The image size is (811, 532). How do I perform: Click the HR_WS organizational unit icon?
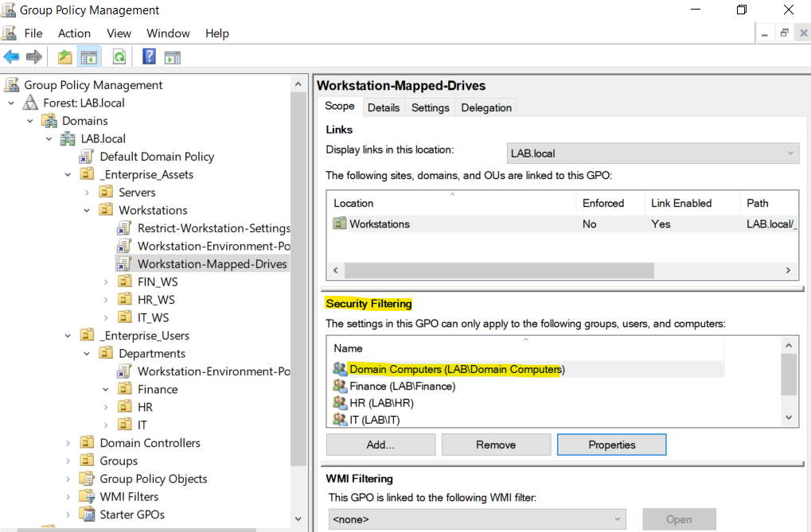click(125, 299)
